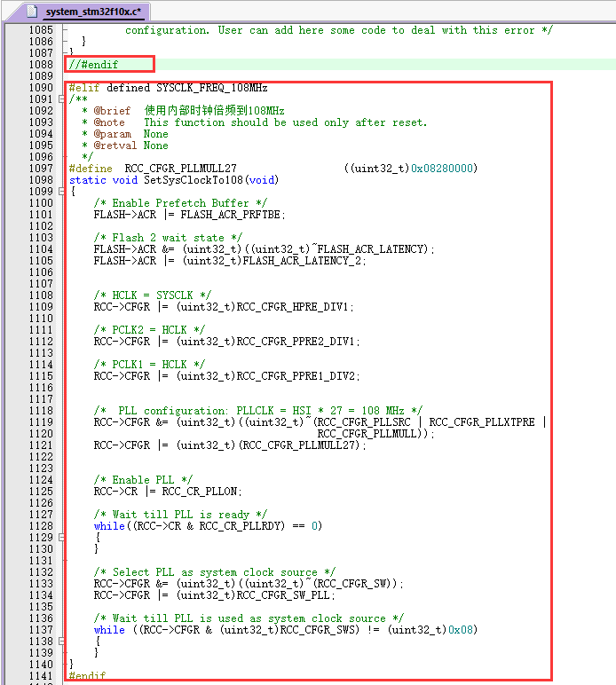Click RCC_CFGR_SW_PLL on line 1134

click(283, 595)
